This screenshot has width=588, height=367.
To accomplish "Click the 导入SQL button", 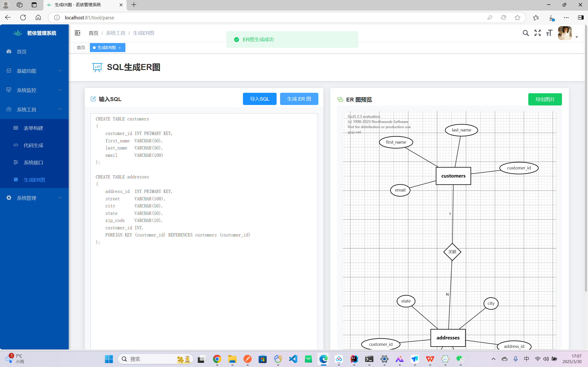I will (x=260, y=99).
